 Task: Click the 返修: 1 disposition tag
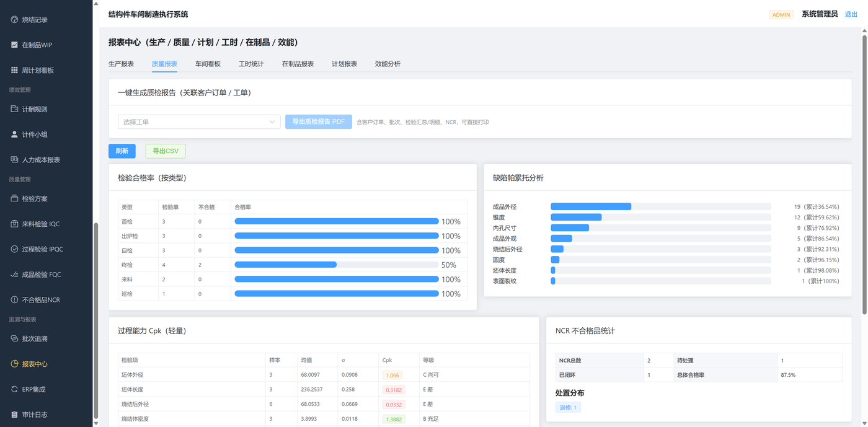coord(568,407)
